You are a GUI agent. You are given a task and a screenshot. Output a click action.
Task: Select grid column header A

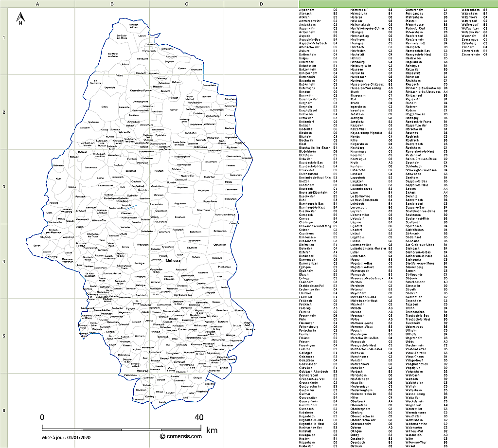[x=37, y=4]
